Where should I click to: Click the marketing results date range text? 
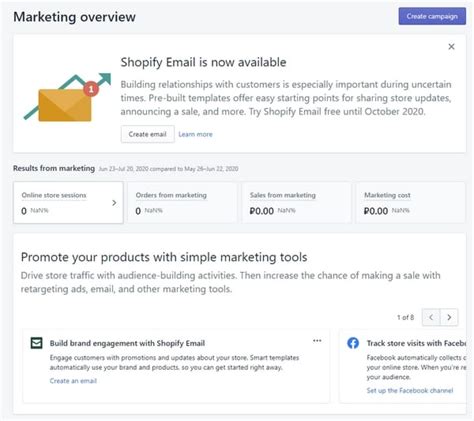[168, 169]
